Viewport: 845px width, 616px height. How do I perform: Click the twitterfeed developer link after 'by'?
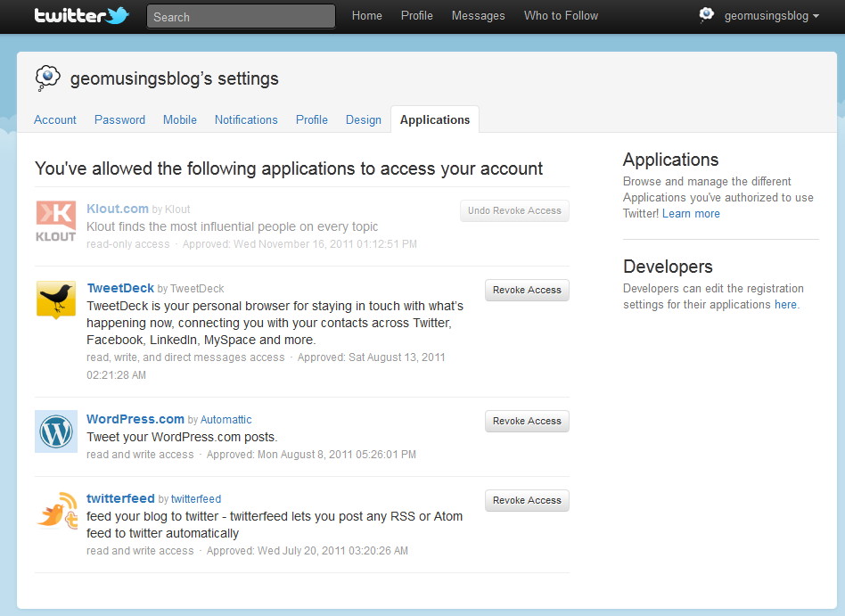pyautogui.click(x=196, y=499)
